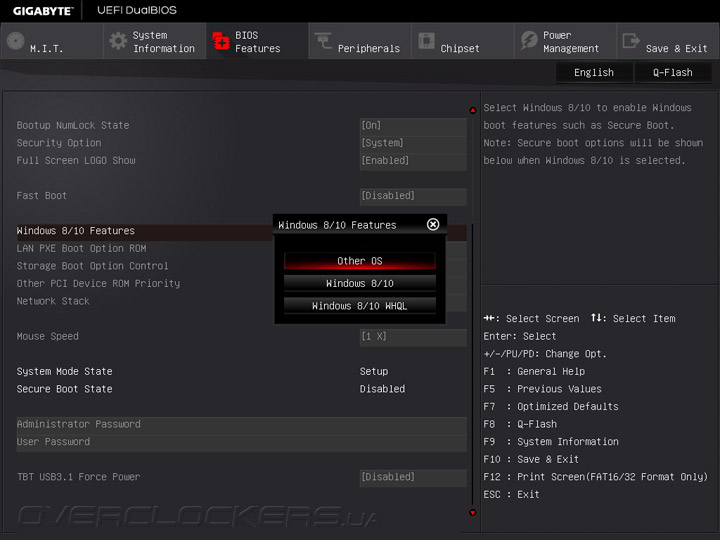Click the ESC Exit help line
The width and height of the screenshot is (720, 540).
(511, 495)
